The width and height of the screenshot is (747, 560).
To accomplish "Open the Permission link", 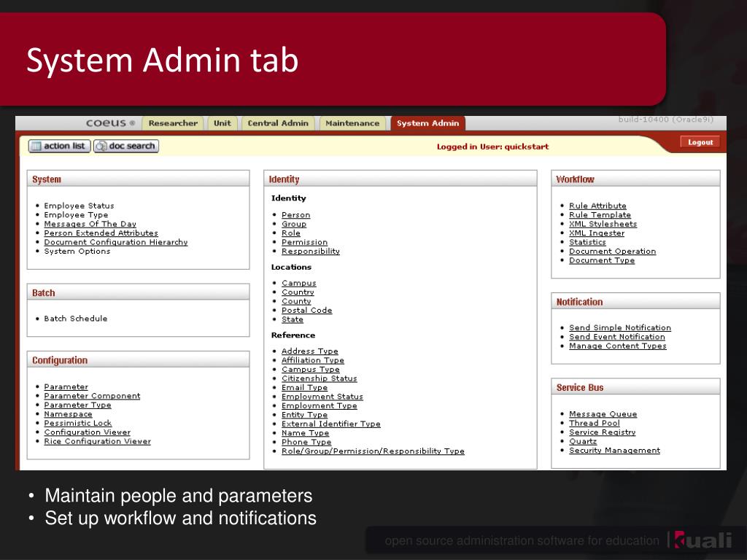I will click(x=304, y=242).
